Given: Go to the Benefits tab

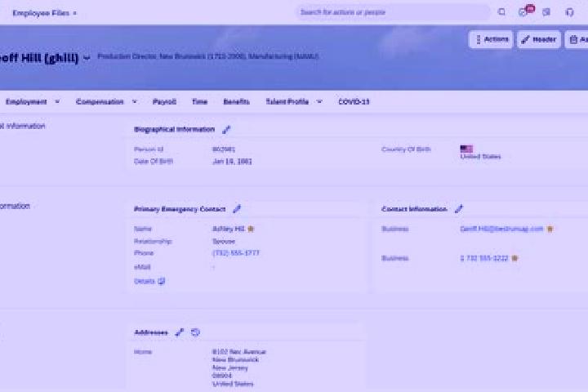Looking at the screenshot, I should pyautogui.click(x=236, y=101).
